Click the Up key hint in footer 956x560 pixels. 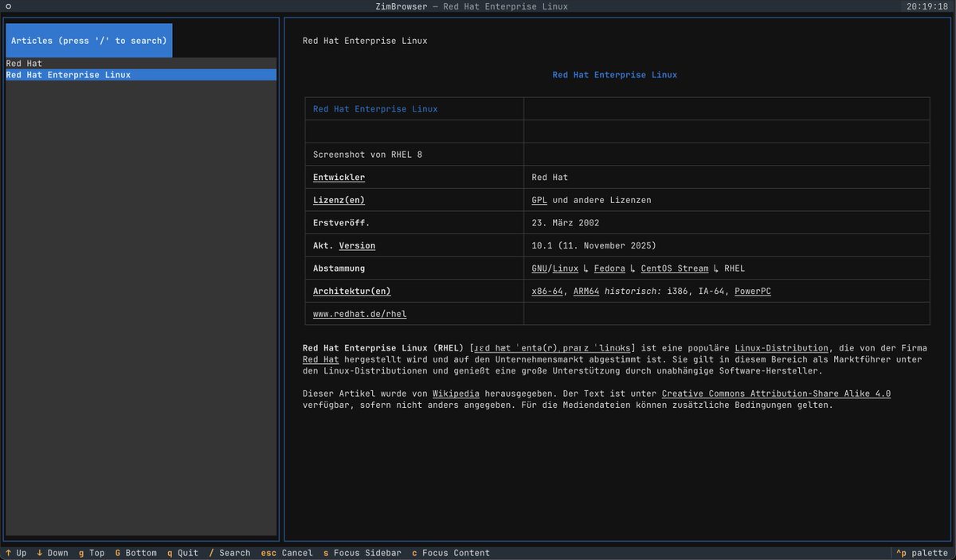[x=16, y=553]
